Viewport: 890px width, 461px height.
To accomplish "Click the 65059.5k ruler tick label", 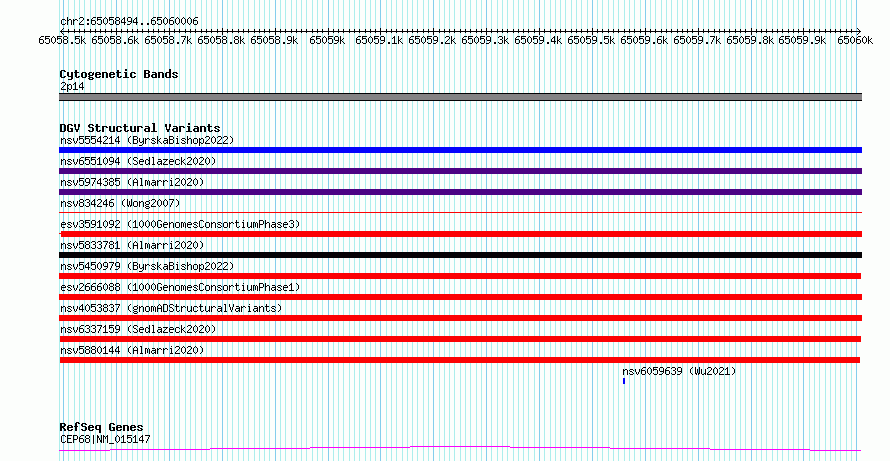I will coord(591,41).
